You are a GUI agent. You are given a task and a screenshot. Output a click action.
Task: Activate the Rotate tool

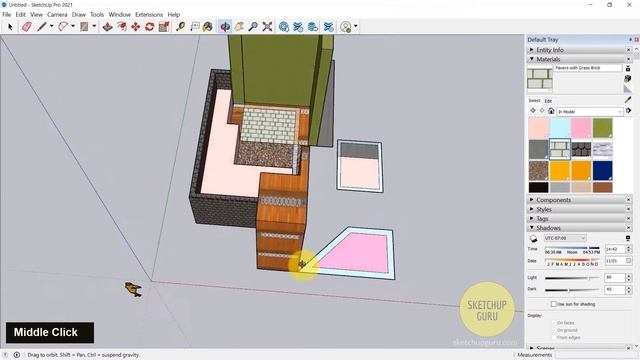(149, 27)
